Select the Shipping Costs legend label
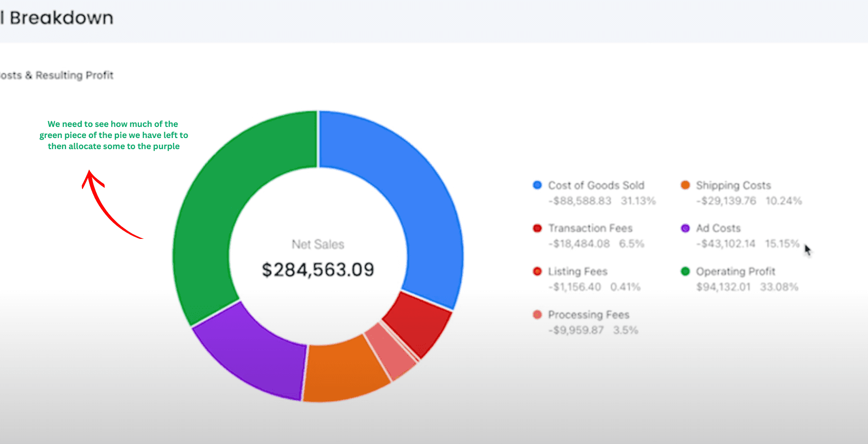Image resolution: width=868 pixels, height=444 pixels. (733, 185)
